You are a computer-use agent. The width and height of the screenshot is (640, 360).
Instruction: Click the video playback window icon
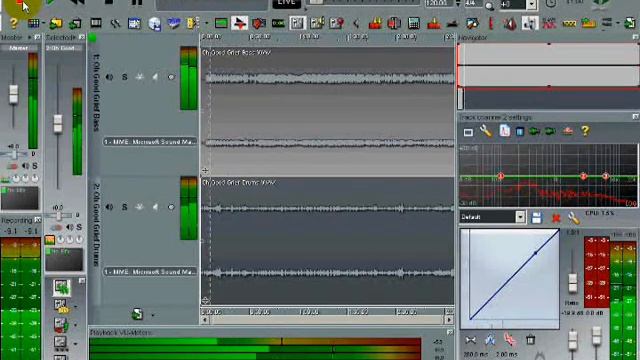96,23
